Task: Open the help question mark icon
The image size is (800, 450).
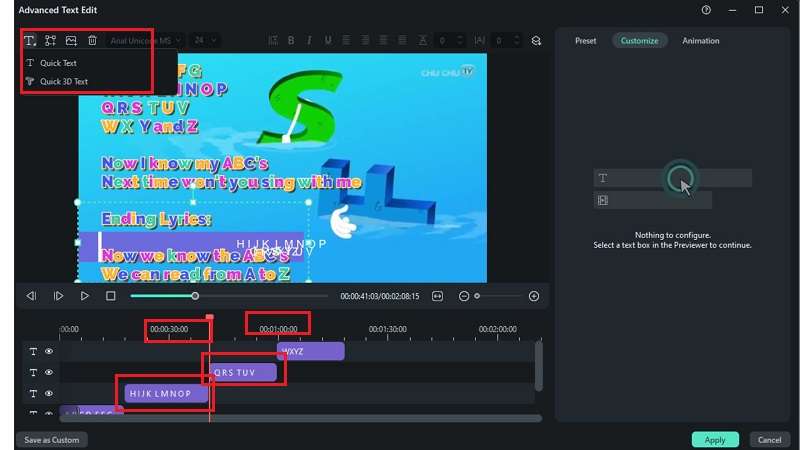Action: tap(706, 10)
